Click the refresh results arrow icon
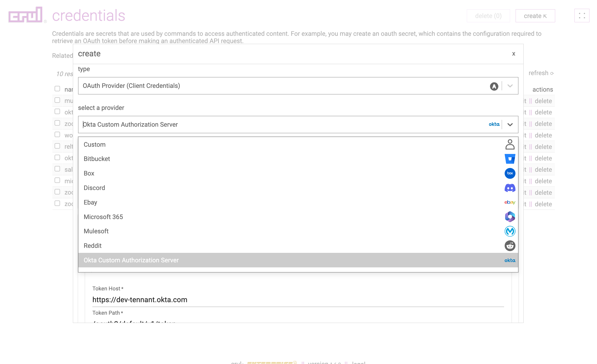Screen dimensions: 597x364 (552, 73)
